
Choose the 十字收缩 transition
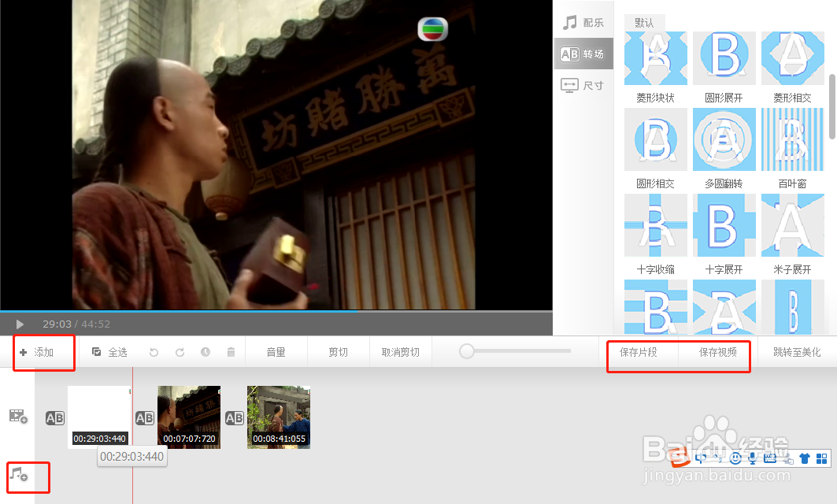656,225
